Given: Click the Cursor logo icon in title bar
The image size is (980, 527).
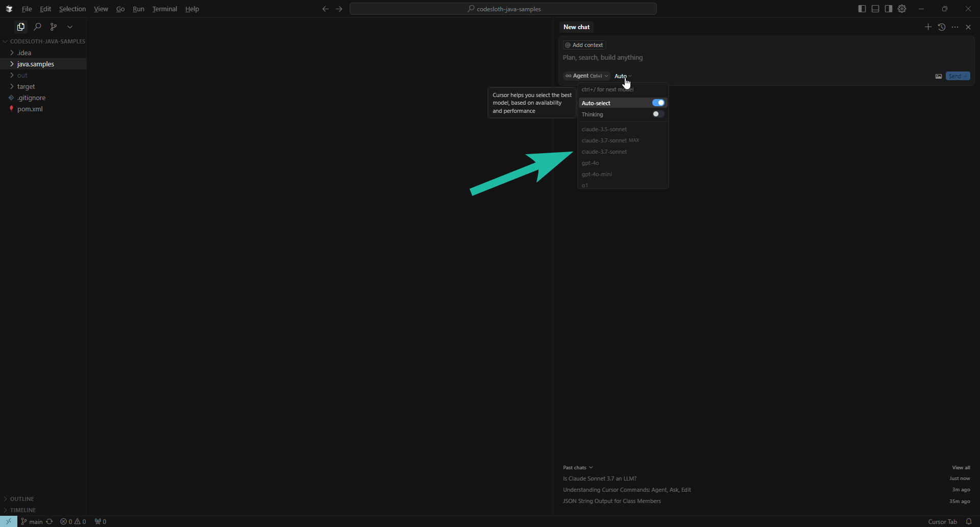Looking at the screenshot, I should (x=9, y=9).
